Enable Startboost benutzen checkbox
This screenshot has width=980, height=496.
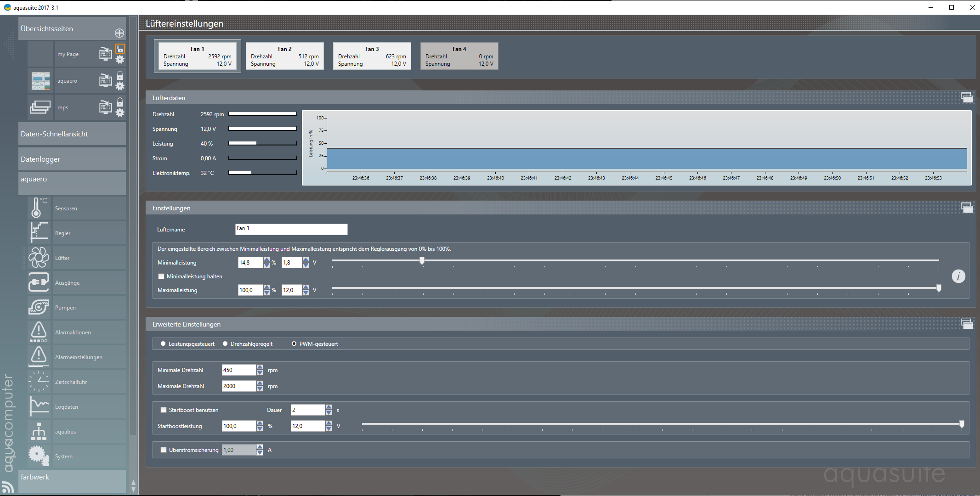click(x=163, y=410)
